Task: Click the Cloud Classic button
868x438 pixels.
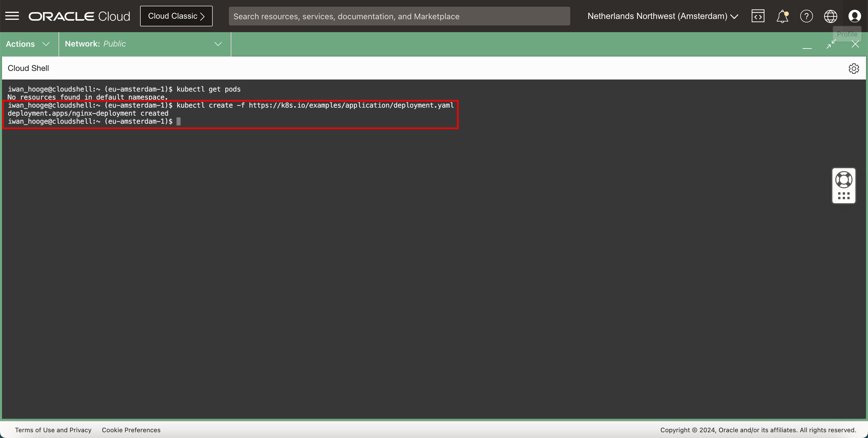Action: click(176, 16)
